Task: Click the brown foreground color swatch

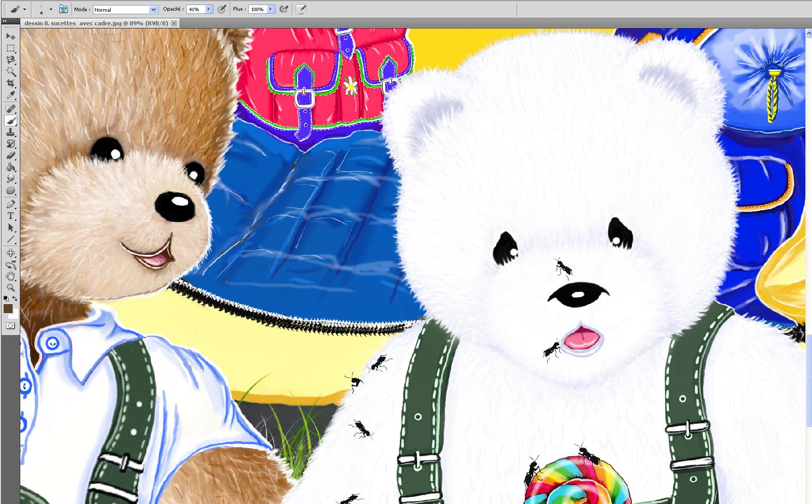Action: [8, 309]
